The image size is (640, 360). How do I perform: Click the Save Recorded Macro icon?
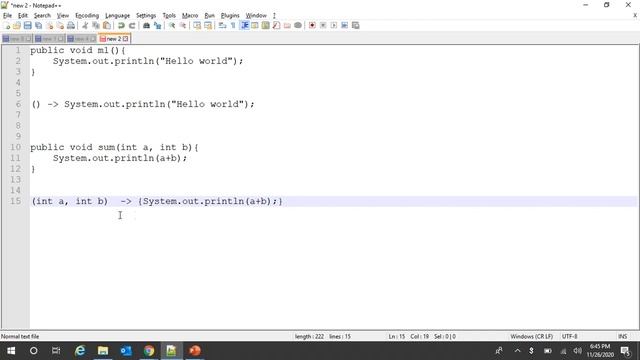[x=356, y=26]
